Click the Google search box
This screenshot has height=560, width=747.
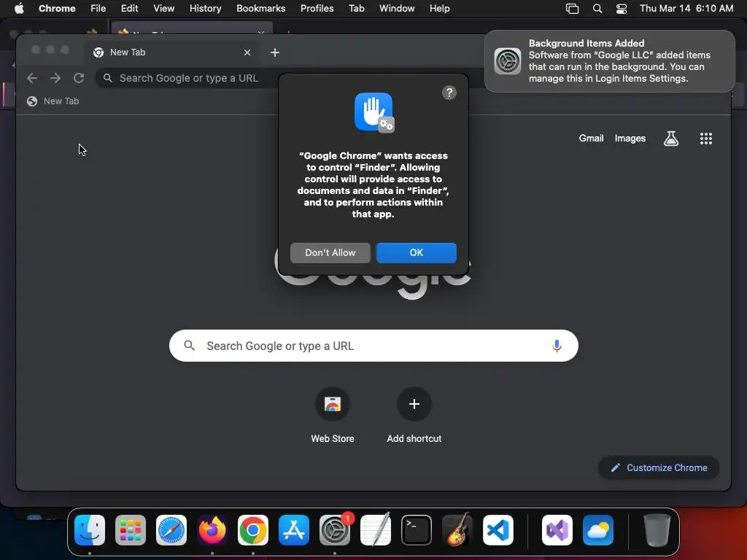click(x=373, y=346)
